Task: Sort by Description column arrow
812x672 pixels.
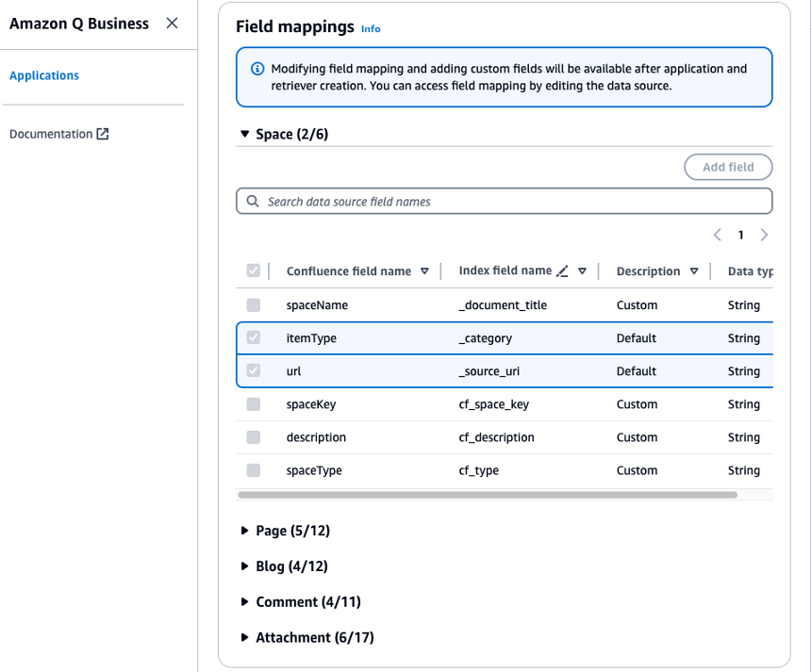Action: pyautogui.click(x=694, y=271)
